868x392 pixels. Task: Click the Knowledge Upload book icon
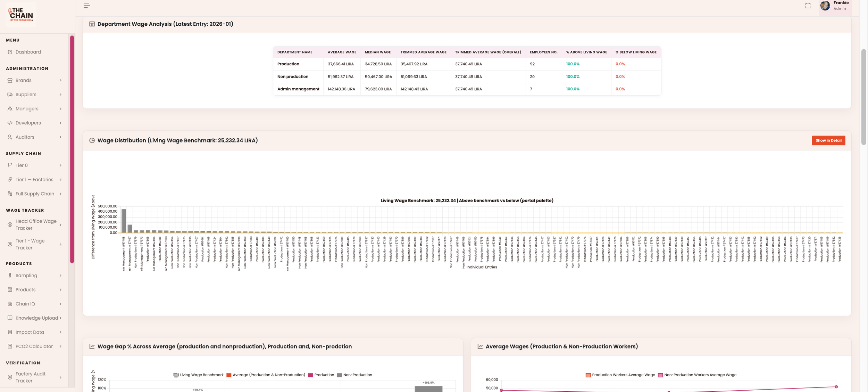pos(10,318)
